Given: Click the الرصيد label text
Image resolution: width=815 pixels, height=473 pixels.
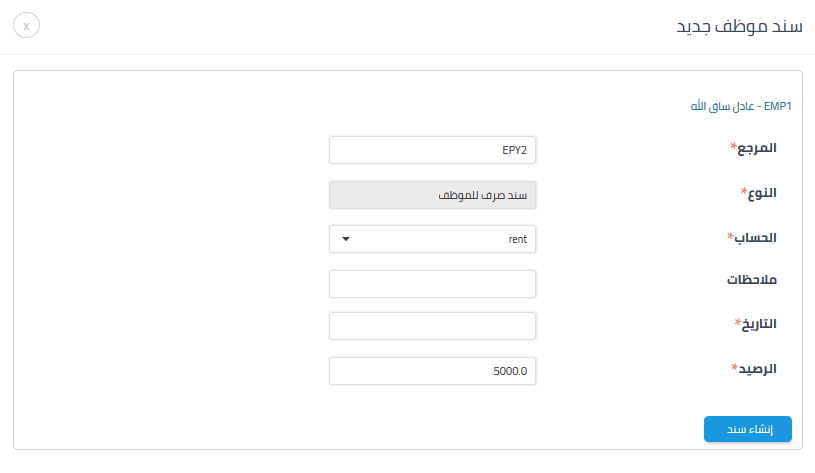Looking at the screenshot, I should click(x=757, y=369).
